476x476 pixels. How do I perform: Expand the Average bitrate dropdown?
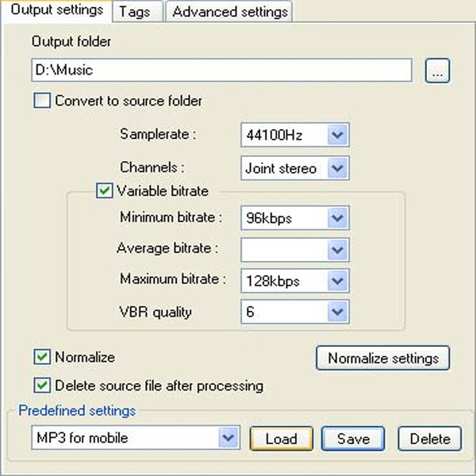tap(295, 250)
